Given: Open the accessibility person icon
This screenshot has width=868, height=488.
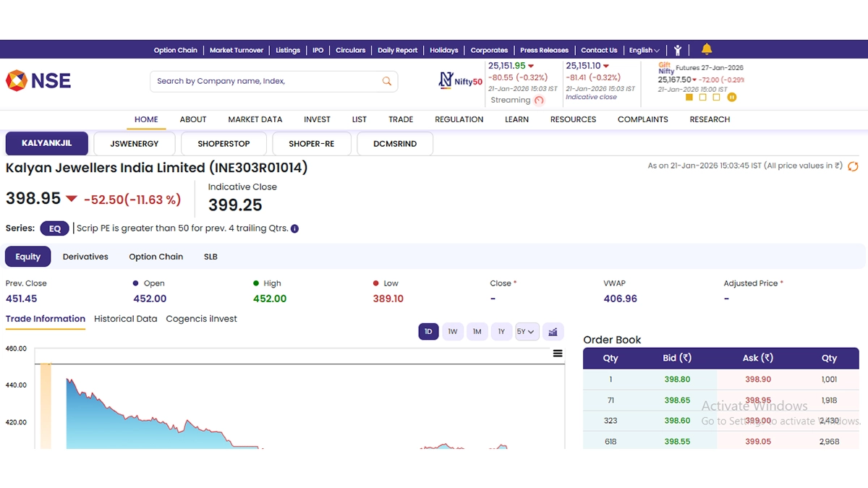Looking at the screenshot, I should click(678, 50).
